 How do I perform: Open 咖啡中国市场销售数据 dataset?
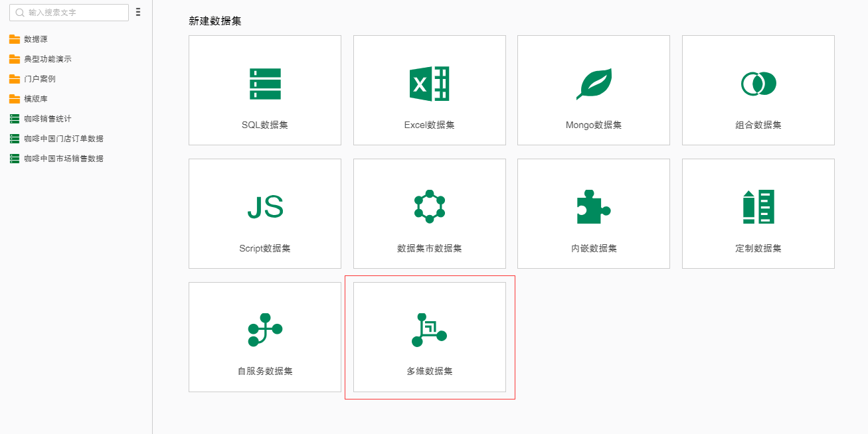(x=64, y=159)
